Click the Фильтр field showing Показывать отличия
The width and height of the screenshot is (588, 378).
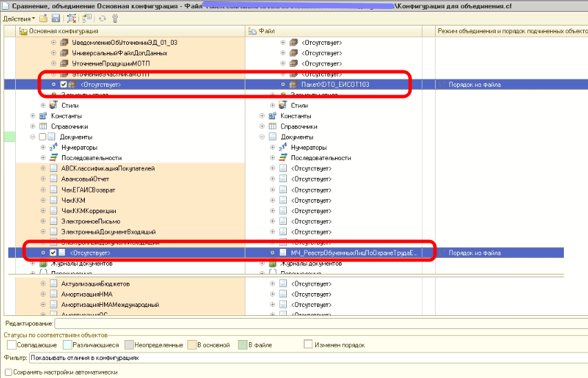308,358
